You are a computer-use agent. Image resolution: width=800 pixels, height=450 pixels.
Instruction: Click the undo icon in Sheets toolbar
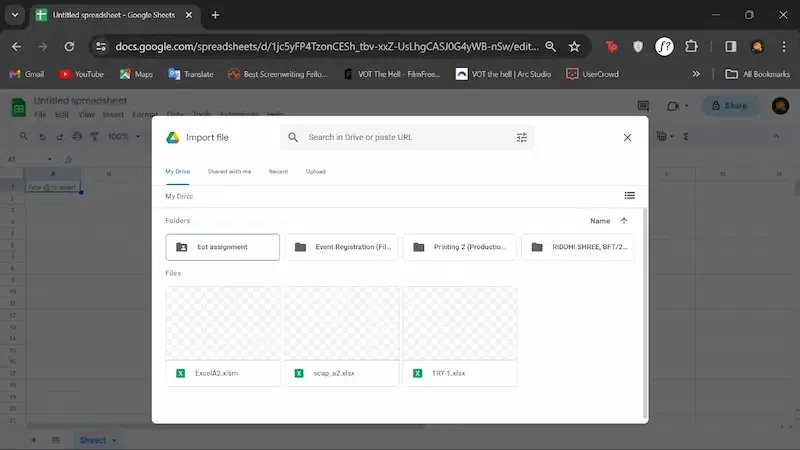(42, 136)
